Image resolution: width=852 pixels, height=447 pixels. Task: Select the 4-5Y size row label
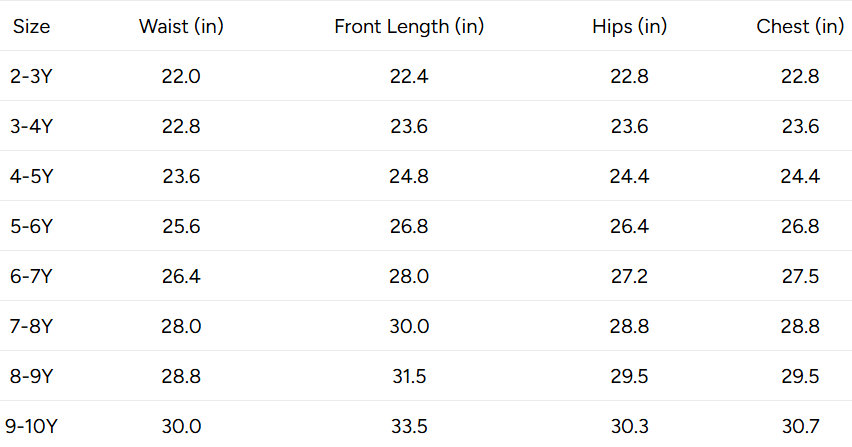(31, 176)
